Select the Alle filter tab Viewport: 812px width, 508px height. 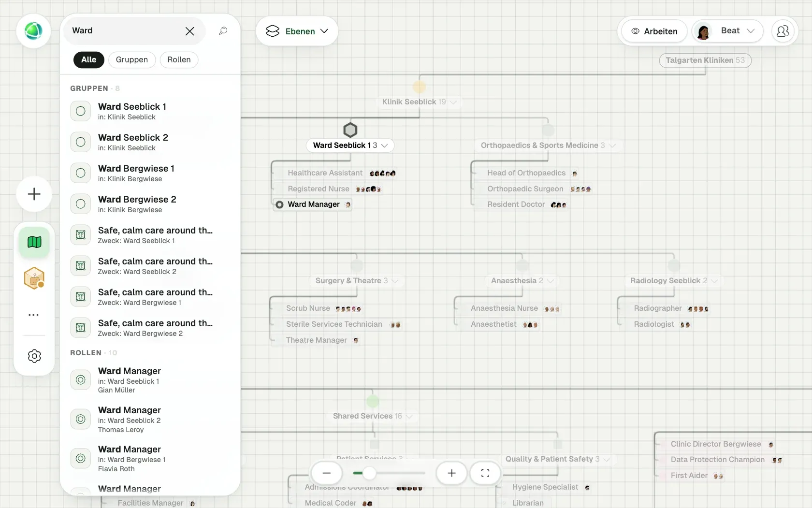pos(88,59)
